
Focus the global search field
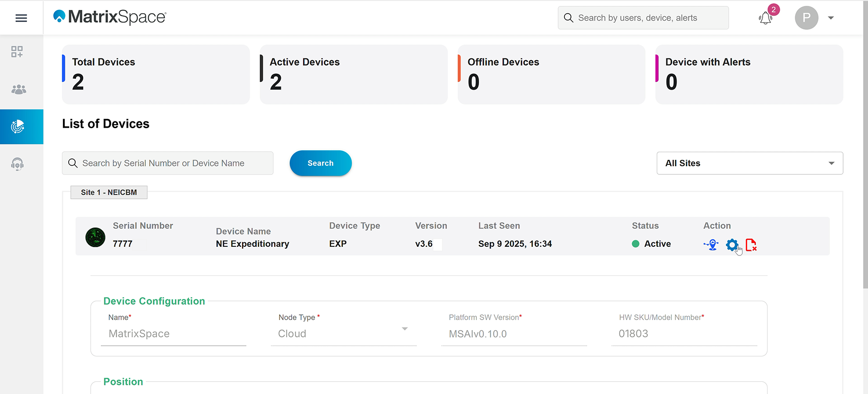(643, 18)
